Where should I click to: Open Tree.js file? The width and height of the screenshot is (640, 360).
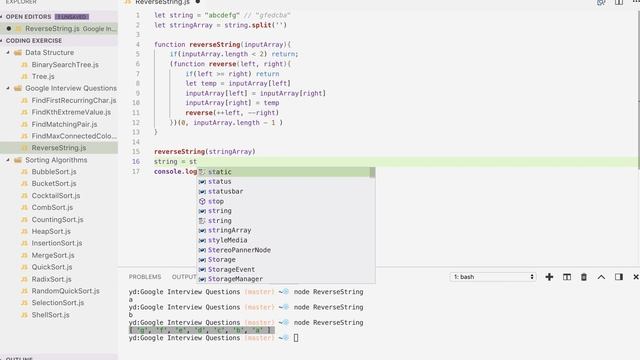[43, 76]
